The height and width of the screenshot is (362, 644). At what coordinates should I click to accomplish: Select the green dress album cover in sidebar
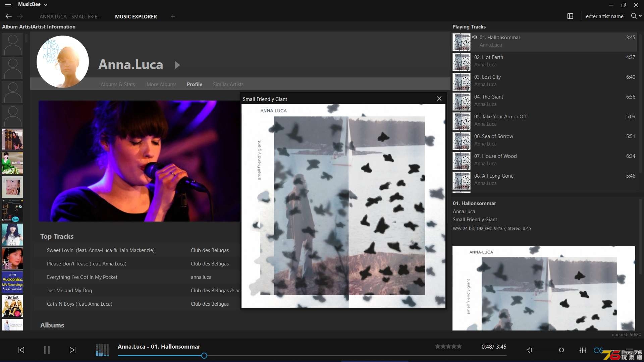point(12,163)
